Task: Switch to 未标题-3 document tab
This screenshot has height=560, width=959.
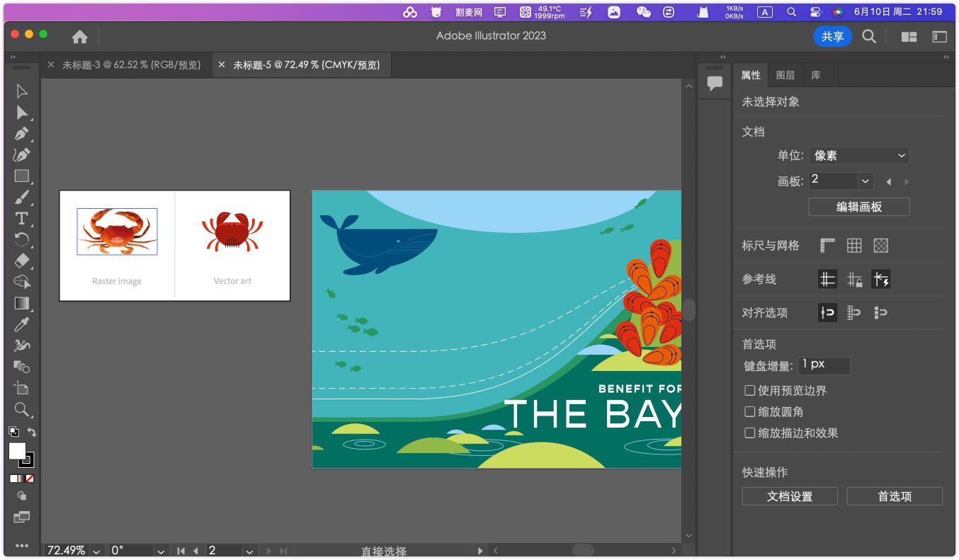Action: (x=131, y=65)
